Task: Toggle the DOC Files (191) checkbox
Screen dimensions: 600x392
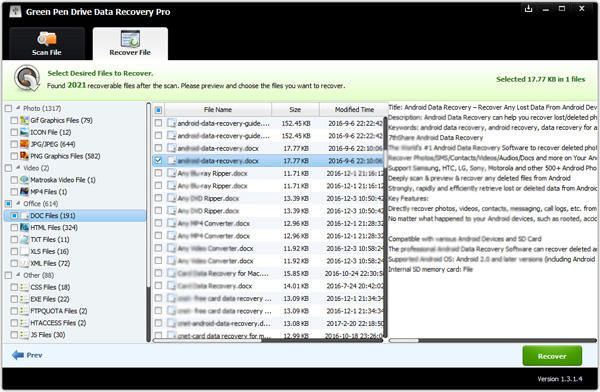Action: (x=14, y=216)
